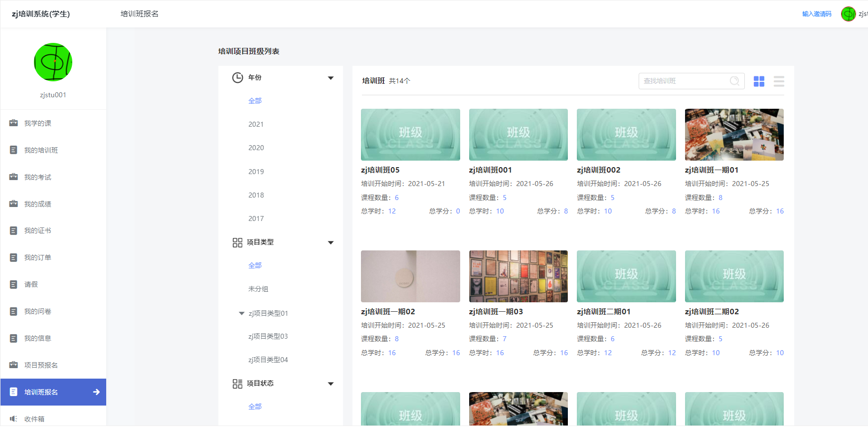Click the 项目状态 filter icon

tap(237, 384)
